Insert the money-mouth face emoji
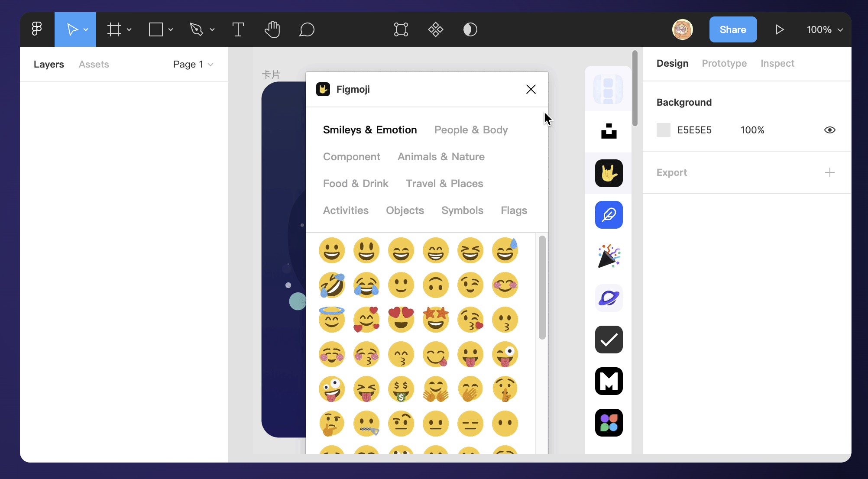 coord(401,389)
